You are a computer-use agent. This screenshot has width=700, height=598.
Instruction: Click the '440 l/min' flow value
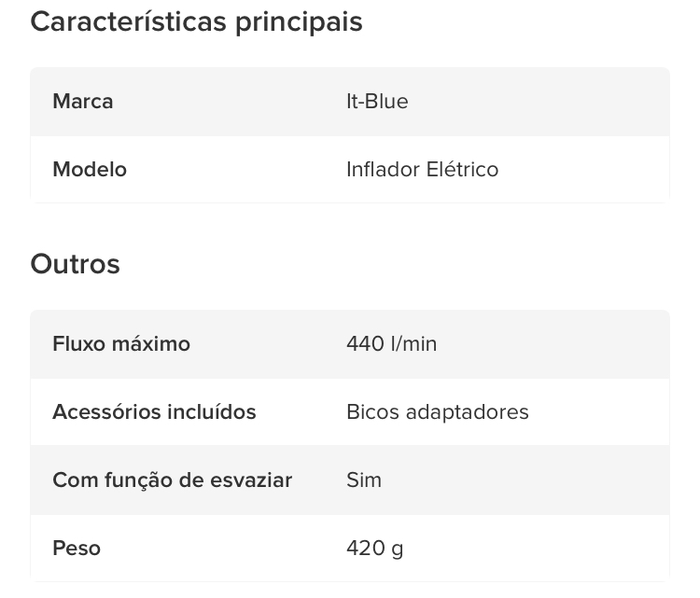pos(391,344)
